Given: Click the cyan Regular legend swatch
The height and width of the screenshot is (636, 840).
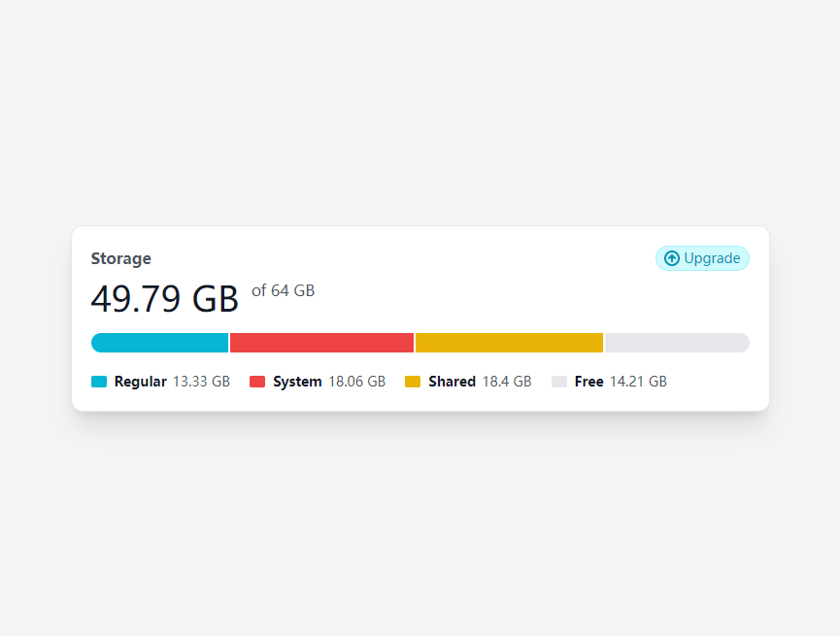Looking at the screenshot, I should 99,382.
